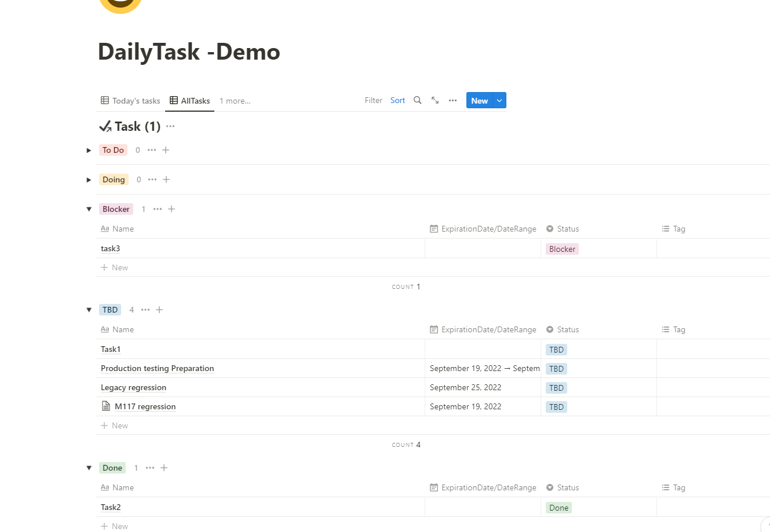Open the Legacy regression task
The width and height of the screenshot is (770, 532).
[133, 387]
